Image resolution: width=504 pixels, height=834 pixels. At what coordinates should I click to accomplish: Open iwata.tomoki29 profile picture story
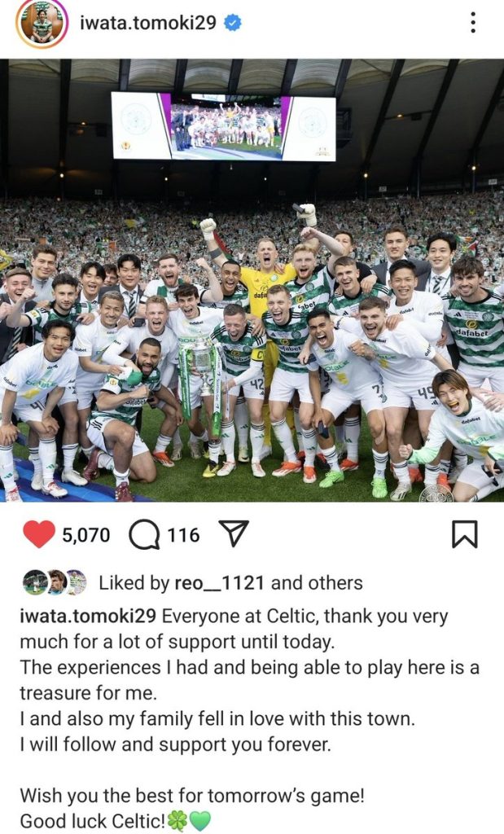42,24
